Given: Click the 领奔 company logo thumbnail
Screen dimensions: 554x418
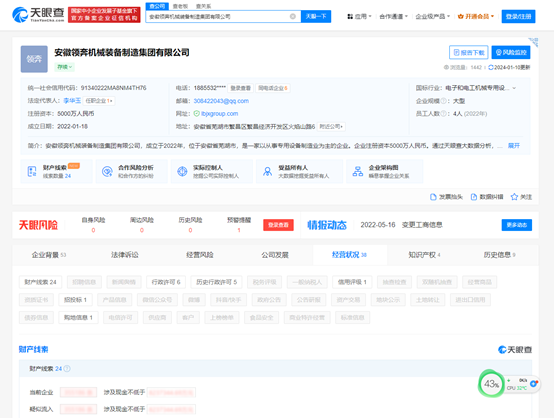Looking at the screenshot, I should click(x=34, y=59).
